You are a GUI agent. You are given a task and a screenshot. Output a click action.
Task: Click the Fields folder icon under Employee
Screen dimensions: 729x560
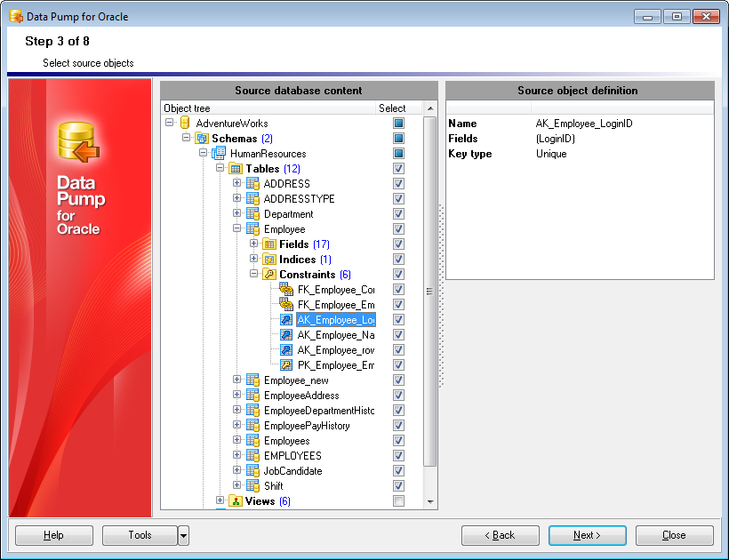pyautogui.click(x=269, y=244)
